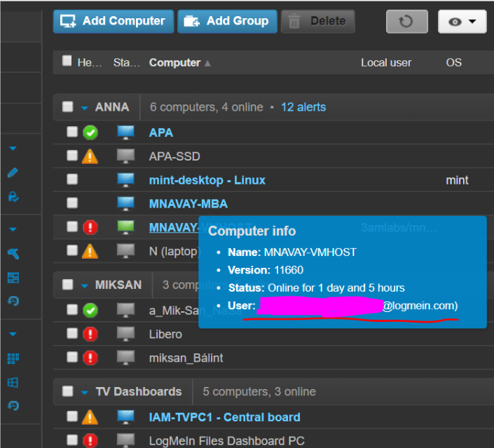
Task: Sort by the OS column header
Action: [453, 62]
